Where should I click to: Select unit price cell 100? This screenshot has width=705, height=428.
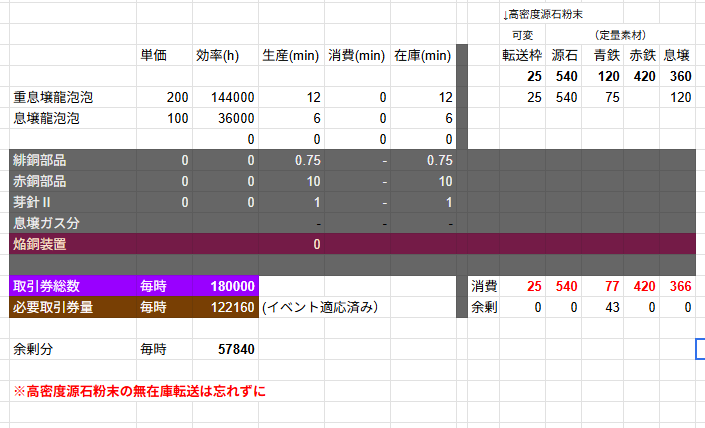coord(165,118)
